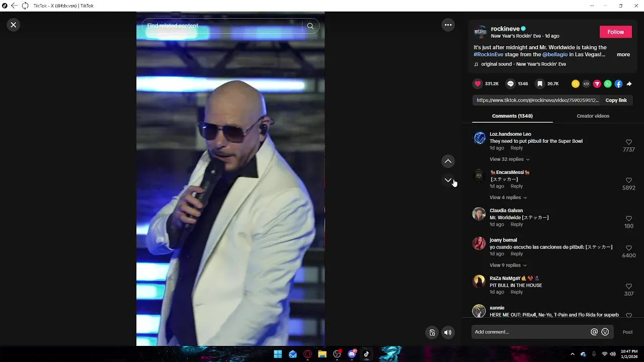The width and height of the screenshot is (644, 362).
Task: Send to friends via the red paper plane icon
Action: (597, 84)
